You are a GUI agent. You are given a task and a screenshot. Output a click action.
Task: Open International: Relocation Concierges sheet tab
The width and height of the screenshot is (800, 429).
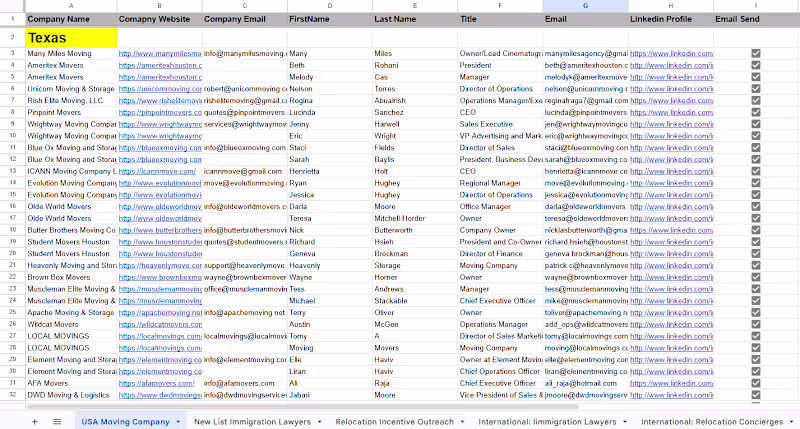pyautogui.click(x=712, y=422)
